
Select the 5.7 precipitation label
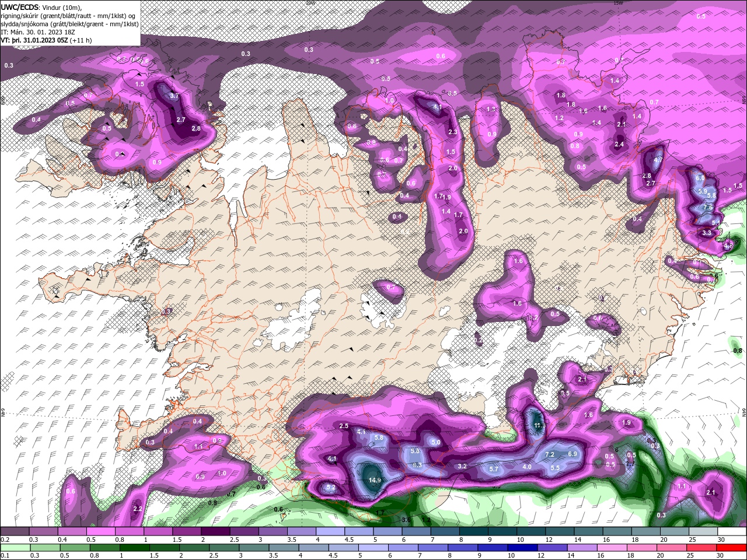point(494,469)
